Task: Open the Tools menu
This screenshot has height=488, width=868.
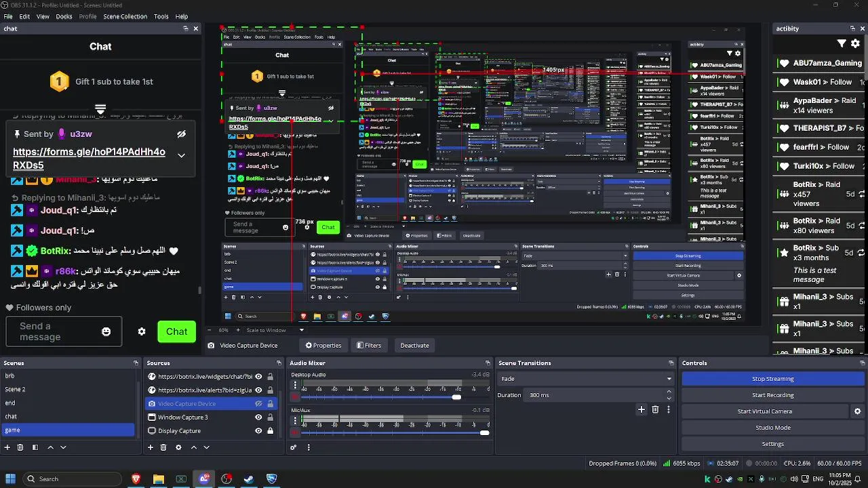Action: point(161,16)
